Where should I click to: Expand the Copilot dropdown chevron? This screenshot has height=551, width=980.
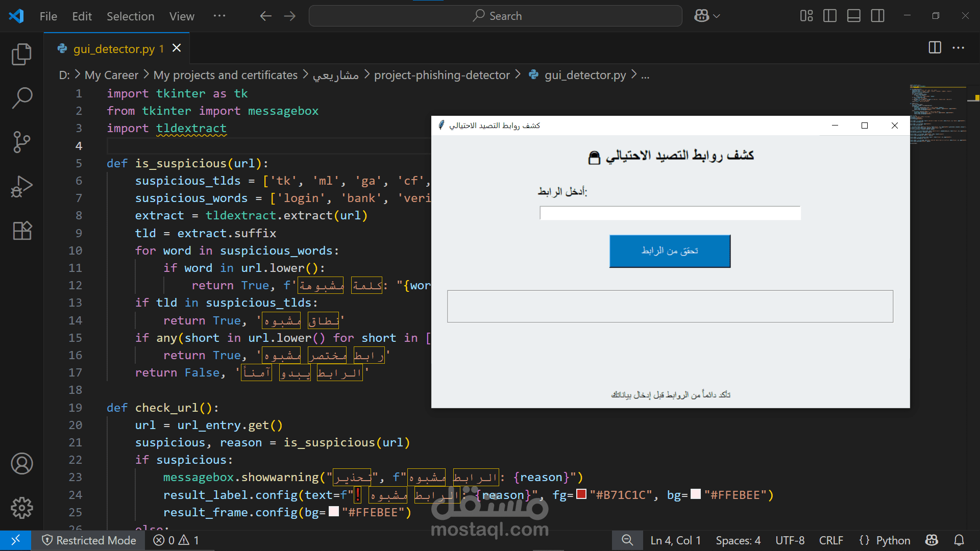coord(717,16)
